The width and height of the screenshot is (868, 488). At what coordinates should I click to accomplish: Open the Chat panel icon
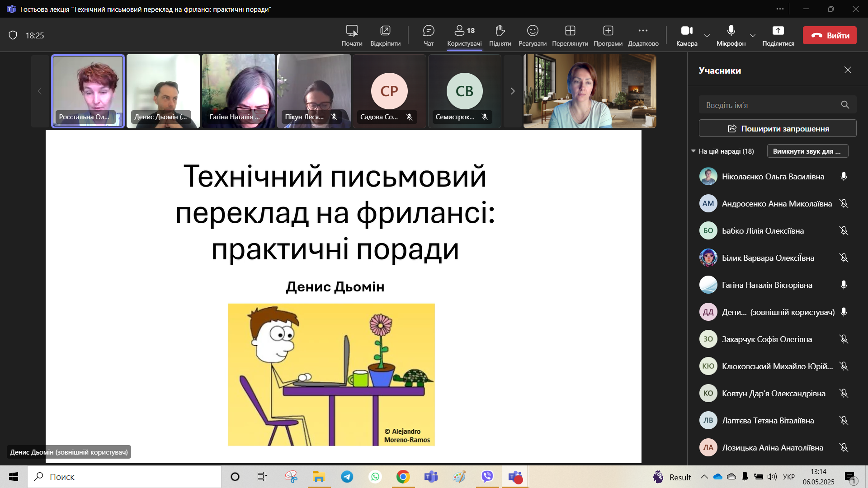tap(428, 31)
